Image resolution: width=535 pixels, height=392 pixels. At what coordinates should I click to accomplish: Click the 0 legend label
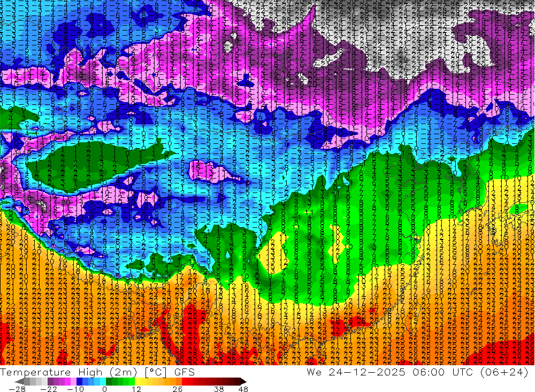pyautogui.click(x=105, y=389)
